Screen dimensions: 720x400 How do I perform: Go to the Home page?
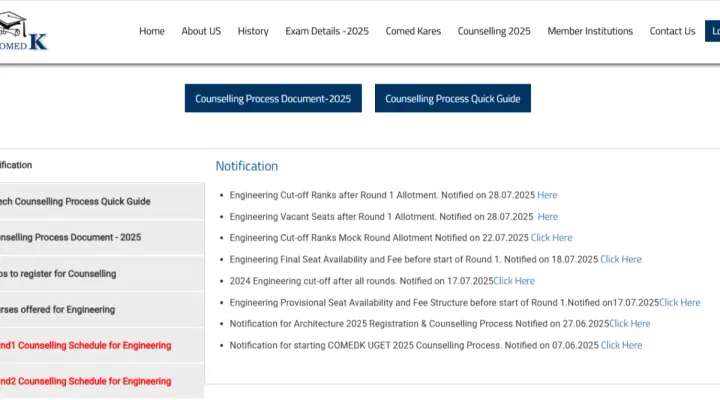152,31
